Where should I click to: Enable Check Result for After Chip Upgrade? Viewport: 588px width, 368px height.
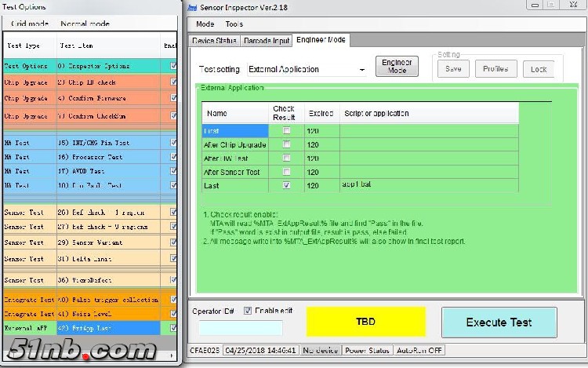point(287,144)
